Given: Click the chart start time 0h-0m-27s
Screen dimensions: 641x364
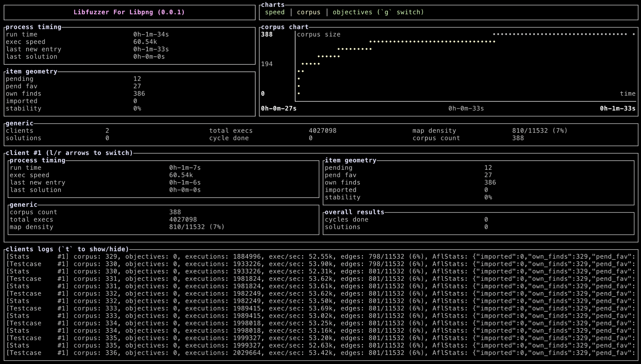Looking at the screenshot, I should point(279,109).
